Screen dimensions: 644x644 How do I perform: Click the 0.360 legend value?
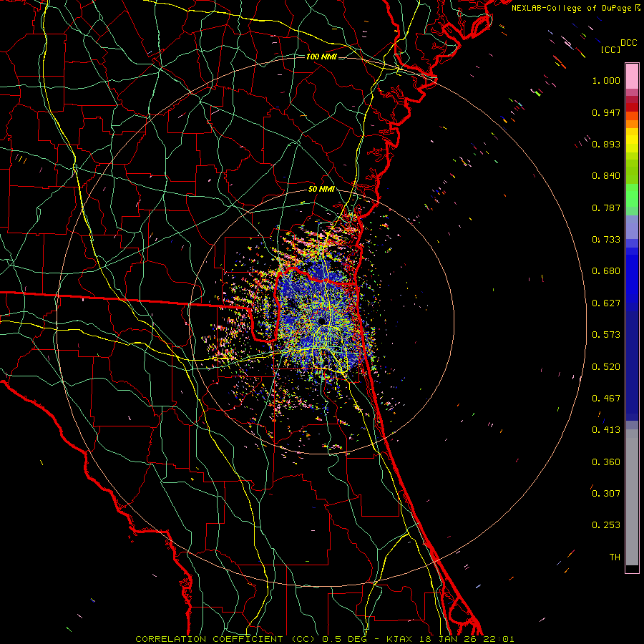606,462
